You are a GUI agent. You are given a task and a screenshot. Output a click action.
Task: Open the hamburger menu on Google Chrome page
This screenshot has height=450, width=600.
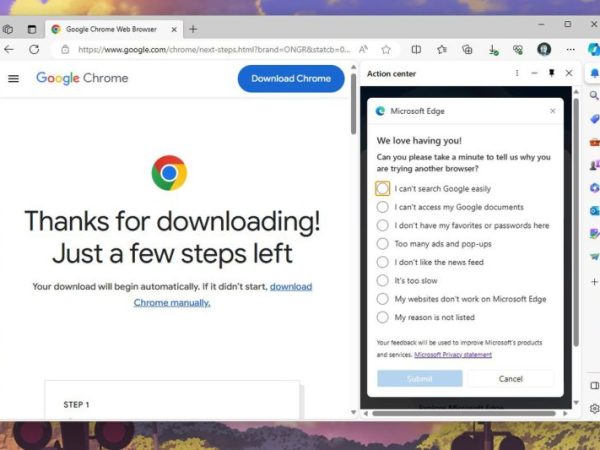click(x=13, y=78)
